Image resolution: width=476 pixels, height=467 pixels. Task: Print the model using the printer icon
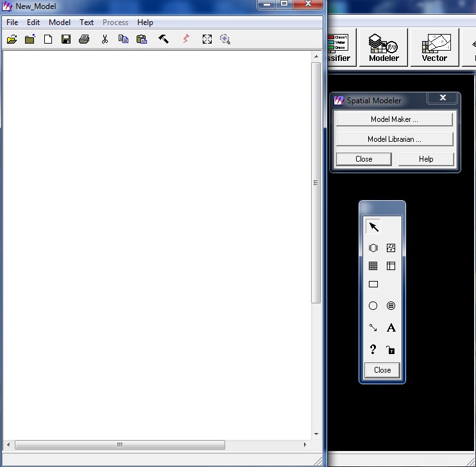(84, 39)
